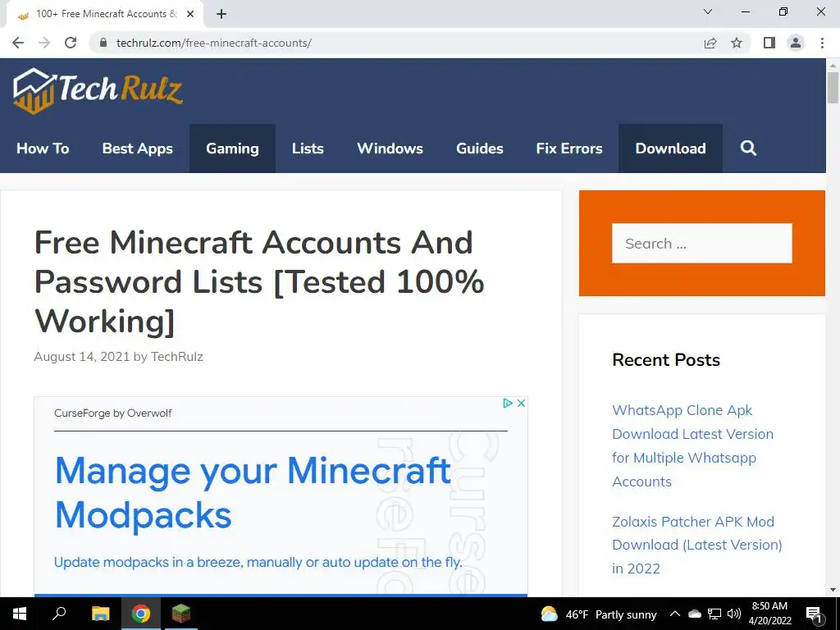This screenshot has width=840, height=630.
Task: View site info via the padlock icon
Action: tap(103, 43)
